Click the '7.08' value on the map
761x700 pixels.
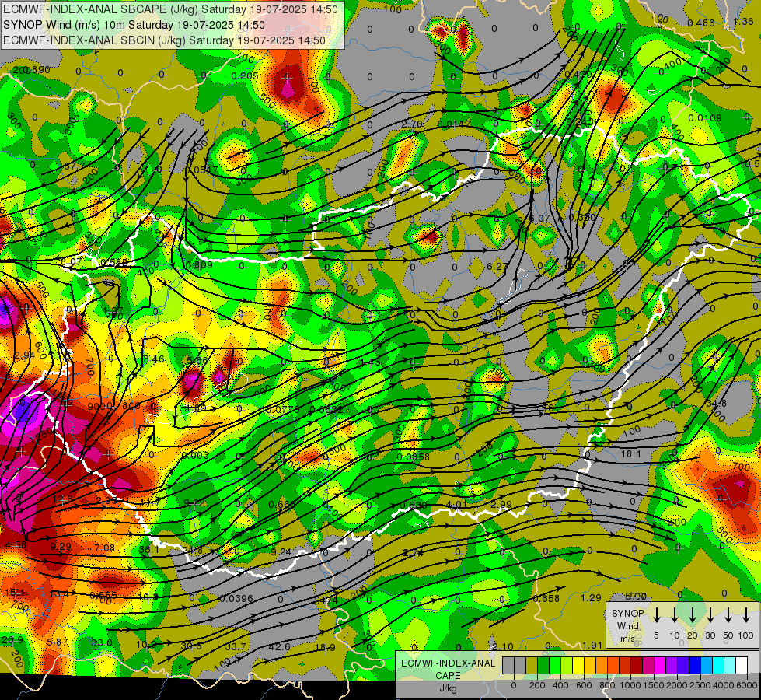pyautogui.click(x=104, y=548)
